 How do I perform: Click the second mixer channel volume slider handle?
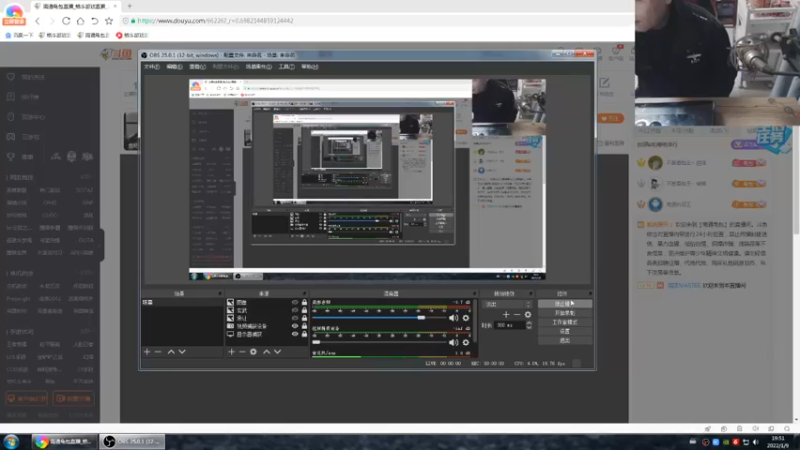[x=316, y=342]
